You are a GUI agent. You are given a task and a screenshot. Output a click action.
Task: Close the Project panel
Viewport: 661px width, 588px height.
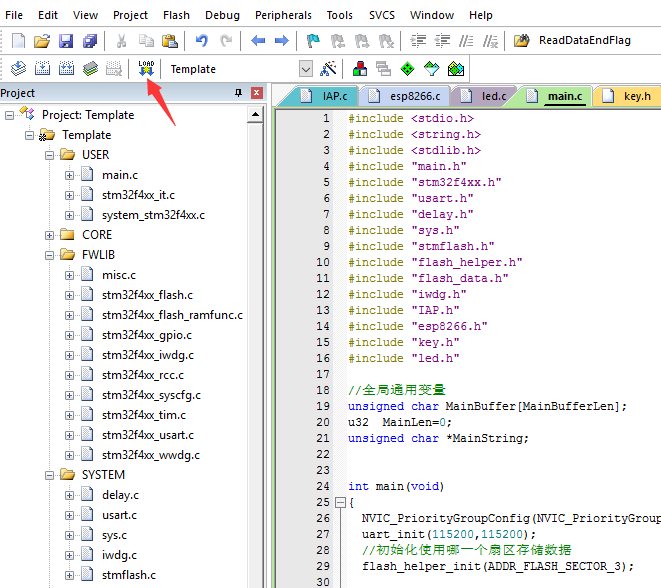coord(257,93)
